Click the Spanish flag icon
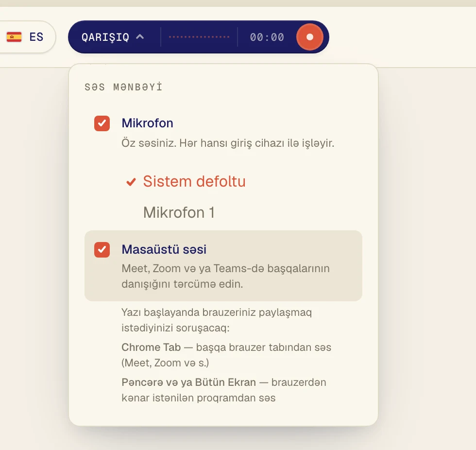The height and width of the screenshot is (450, 476). 14,37
